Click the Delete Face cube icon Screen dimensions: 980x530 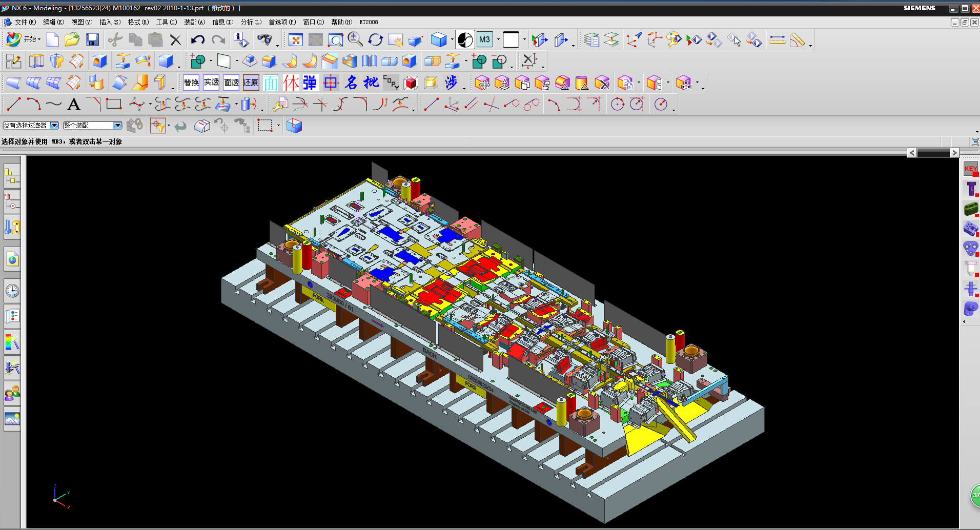click(602, 83)
